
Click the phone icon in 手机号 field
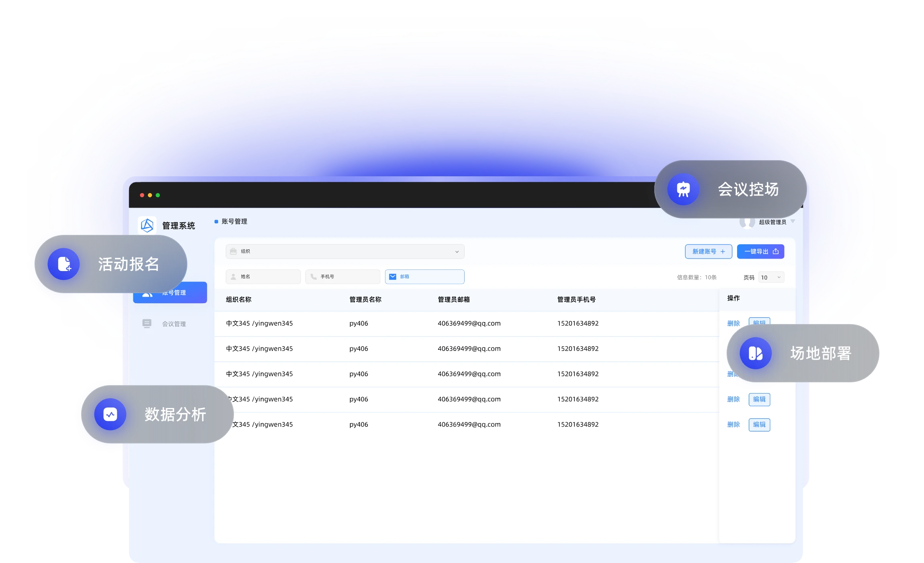[313, 277]
